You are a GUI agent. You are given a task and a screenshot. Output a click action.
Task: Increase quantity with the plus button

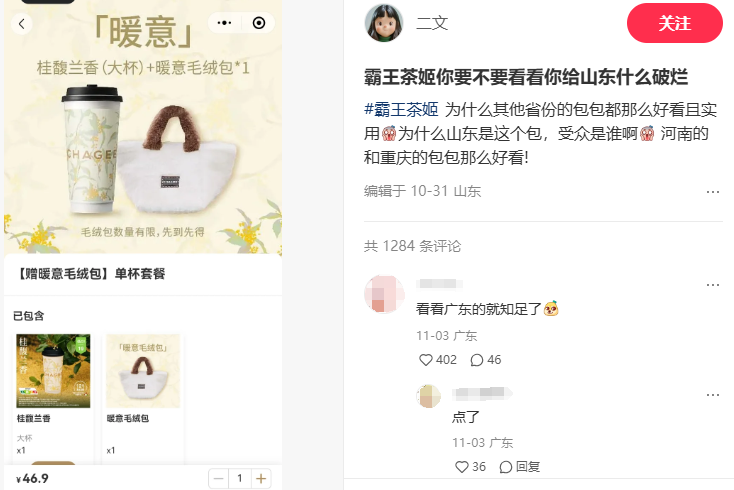click(261, 478)
